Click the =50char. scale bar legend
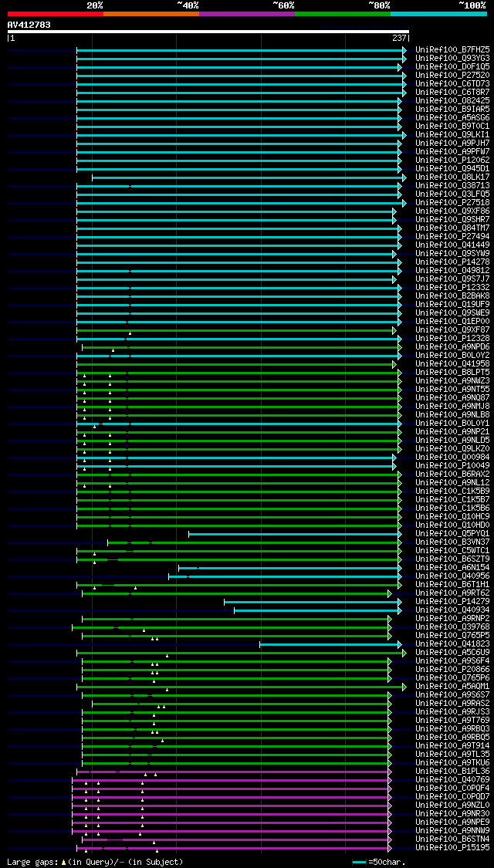Screen dimensions: 494x868 (379, 862)
